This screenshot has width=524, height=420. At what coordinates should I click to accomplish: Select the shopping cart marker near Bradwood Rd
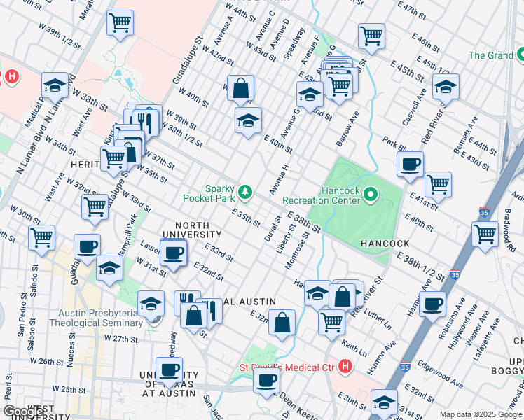coord(485,234)
